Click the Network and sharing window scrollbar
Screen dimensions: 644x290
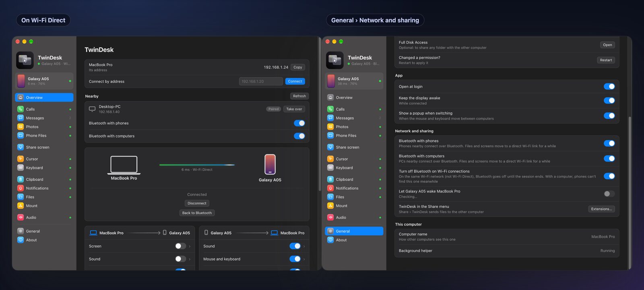[630, 193]
